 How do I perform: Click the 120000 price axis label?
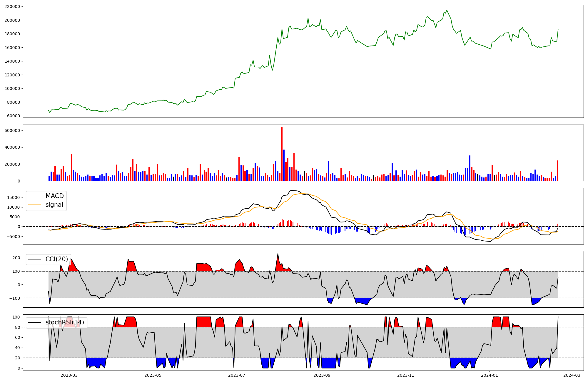click(12, 75)
